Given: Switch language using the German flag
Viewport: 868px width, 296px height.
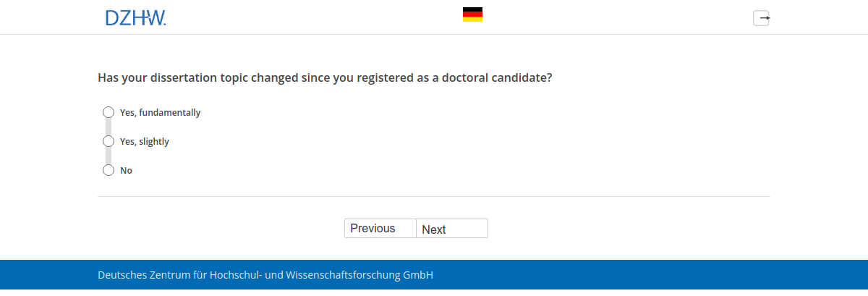Looking at the screenshot, I should [472, 14].
